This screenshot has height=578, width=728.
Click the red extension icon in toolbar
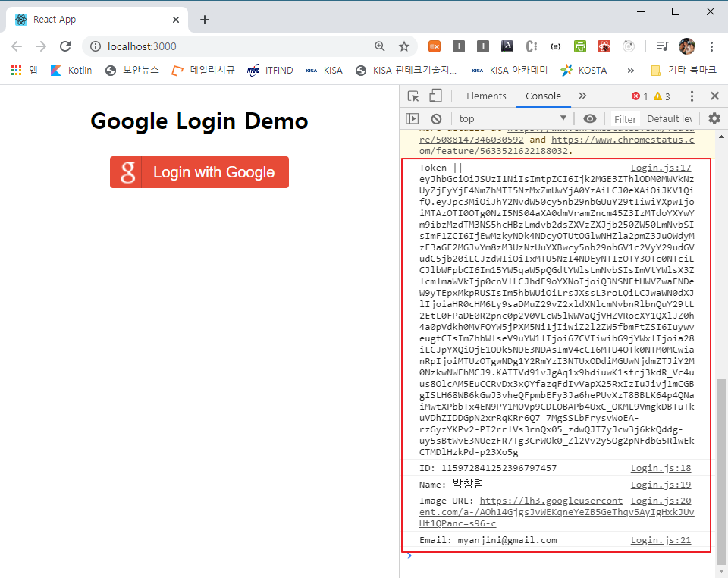coord(604,46)
